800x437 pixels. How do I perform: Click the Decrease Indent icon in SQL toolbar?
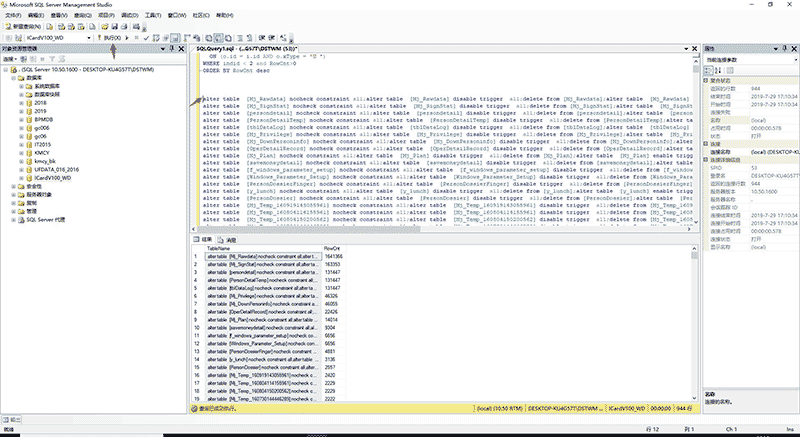[262, 38]
